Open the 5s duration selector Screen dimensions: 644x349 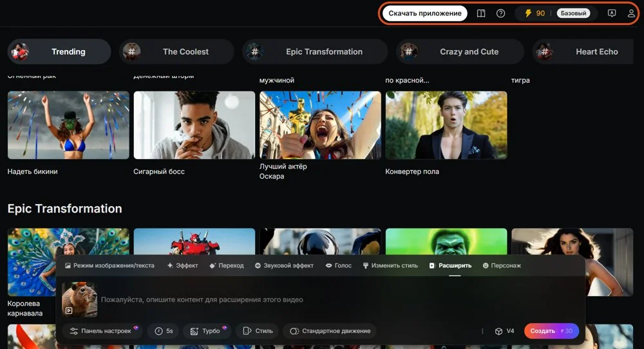(x=164, y=331)
